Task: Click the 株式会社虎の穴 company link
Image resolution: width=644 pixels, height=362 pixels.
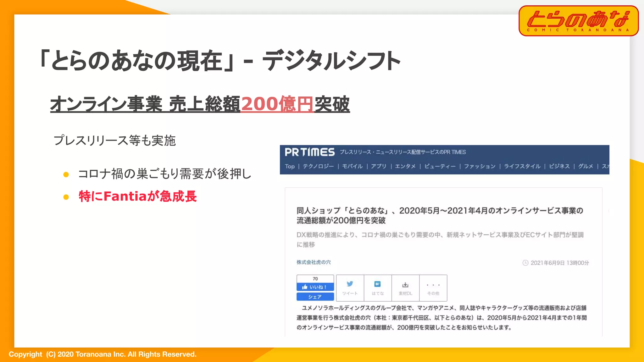Action: point(314,262)
